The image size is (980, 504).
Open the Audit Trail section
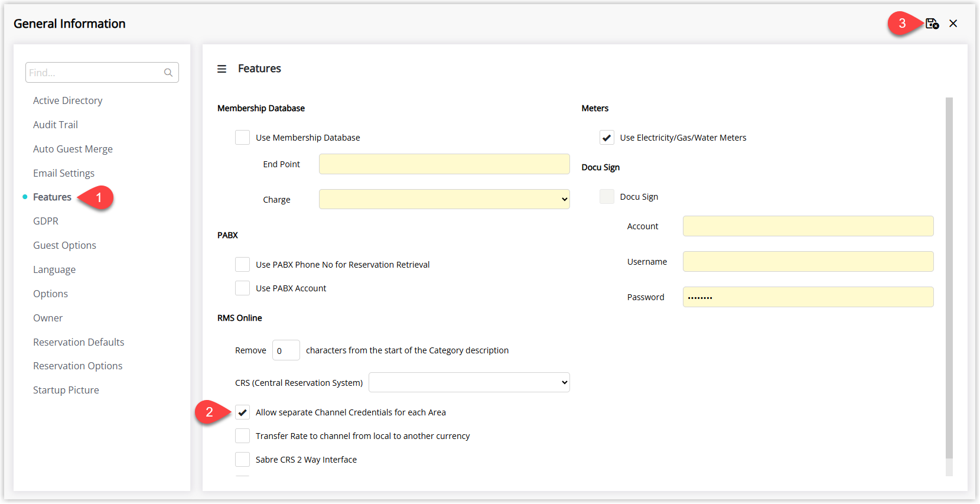click(x=56, y=125)
